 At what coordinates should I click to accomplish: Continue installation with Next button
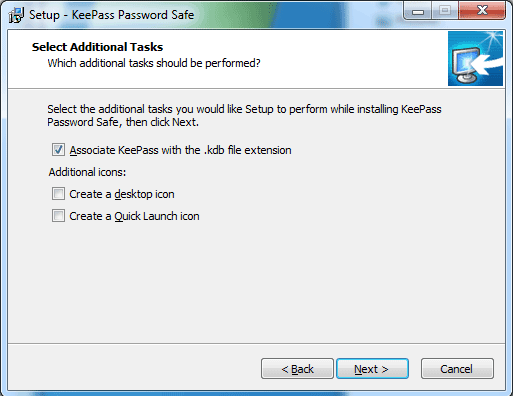372,369
